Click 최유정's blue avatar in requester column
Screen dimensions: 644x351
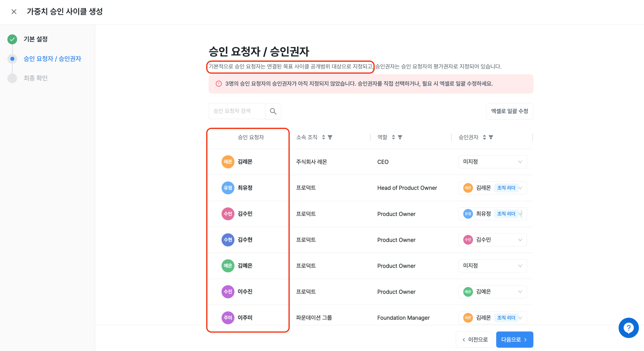click(x=228, y=188)
